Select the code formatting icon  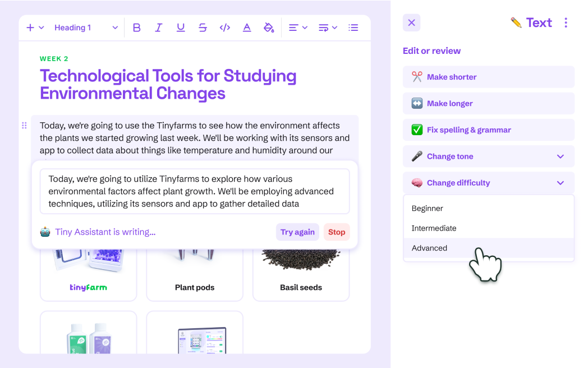[x=224, y=27]
